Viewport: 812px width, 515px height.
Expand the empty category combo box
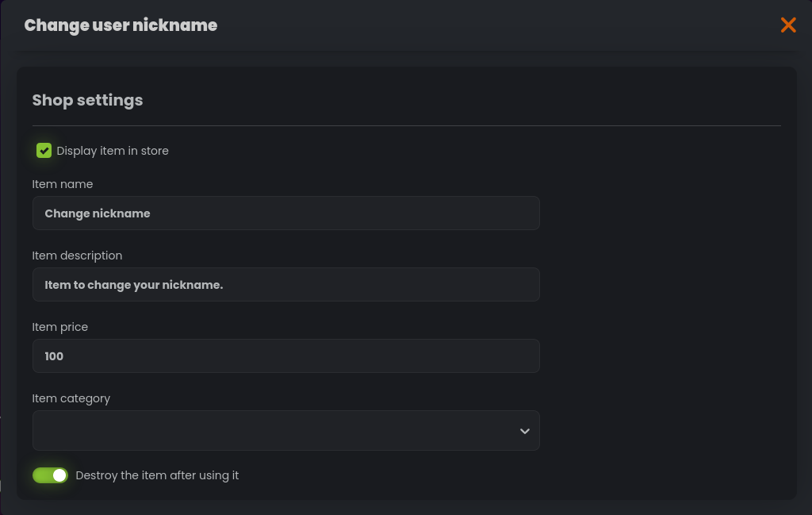285,430
